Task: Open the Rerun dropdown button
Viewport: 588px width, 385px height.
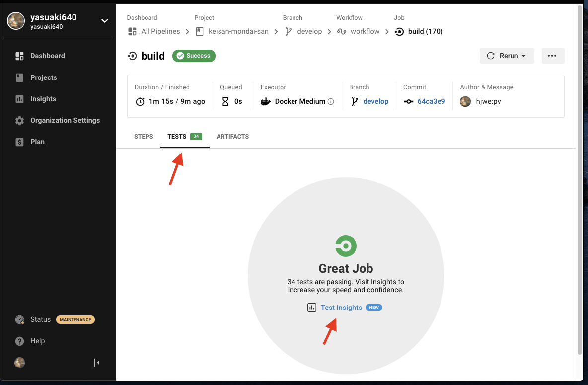Action: pos(507,56)
